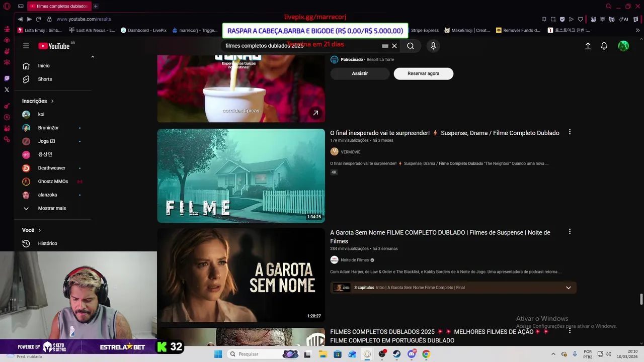
Task: Open the YouTube upload/create icon
Action: pyautogui.click(x=588, y=46)
